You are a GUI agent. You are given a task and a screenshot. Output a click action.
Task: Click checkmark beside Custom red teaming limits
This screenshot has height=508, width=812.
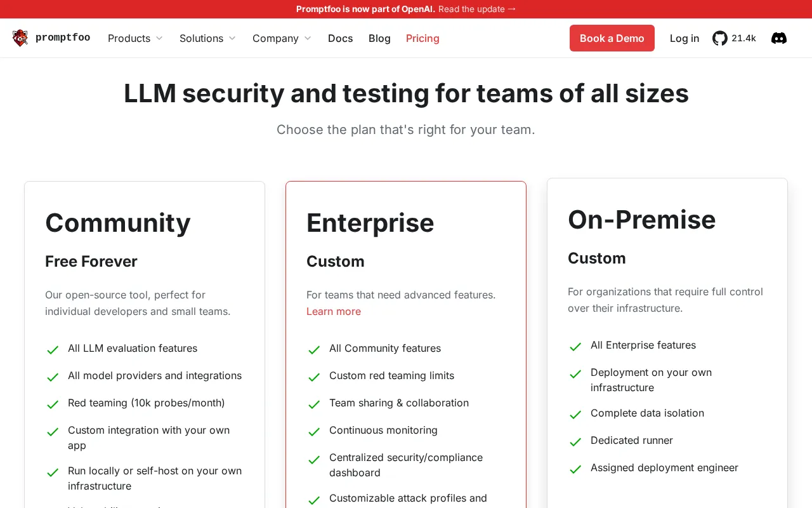(x=314, y=377)
